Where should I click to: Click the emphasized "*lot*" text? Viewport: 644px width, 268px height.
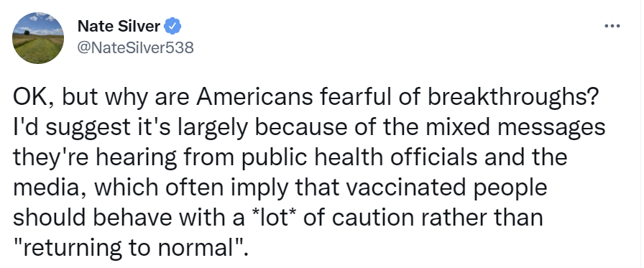pos(275,218)
